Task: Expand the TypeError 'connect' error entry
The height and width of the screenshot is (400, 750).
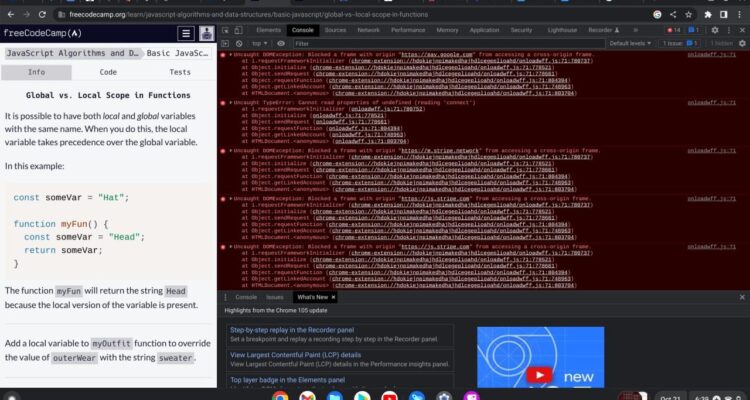Action: click(232, 103)
